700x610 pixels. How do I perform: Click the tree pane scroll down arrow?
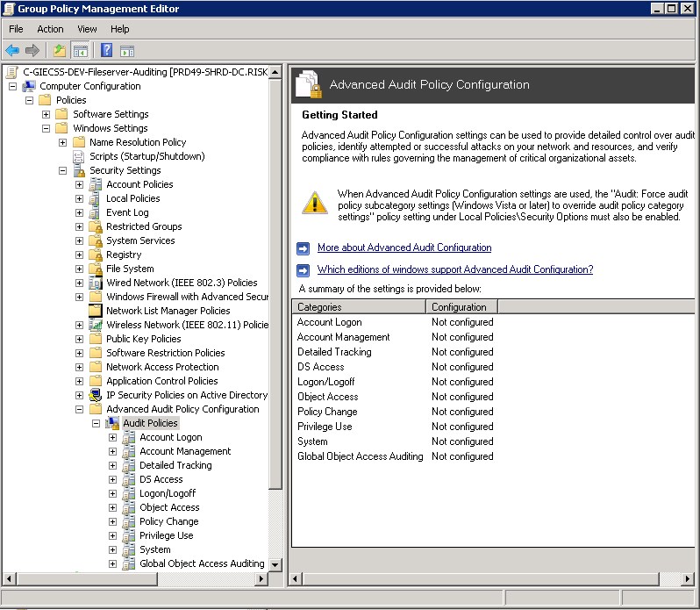pyautogui.click(x=275, y=564)
